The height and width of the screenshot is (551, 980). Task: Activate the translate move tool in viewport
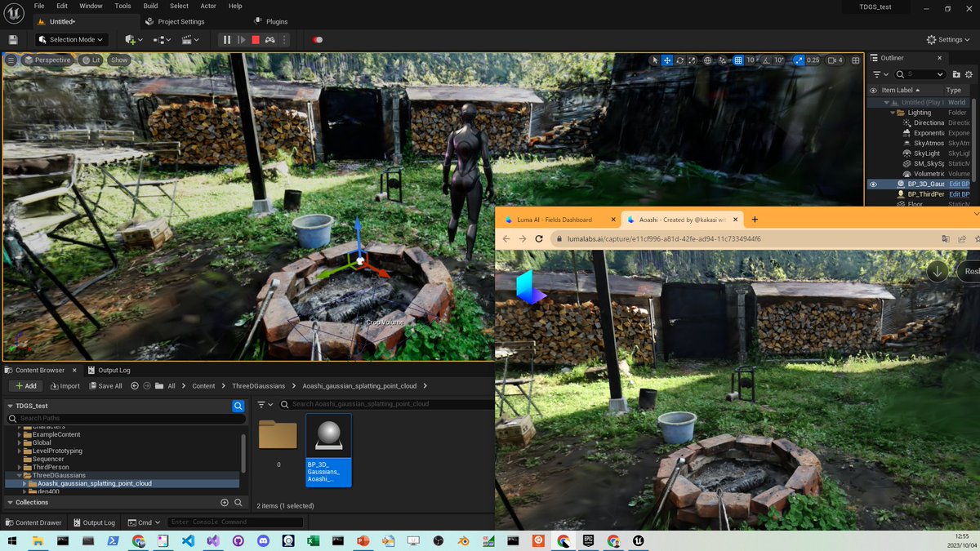pos(667,60)
